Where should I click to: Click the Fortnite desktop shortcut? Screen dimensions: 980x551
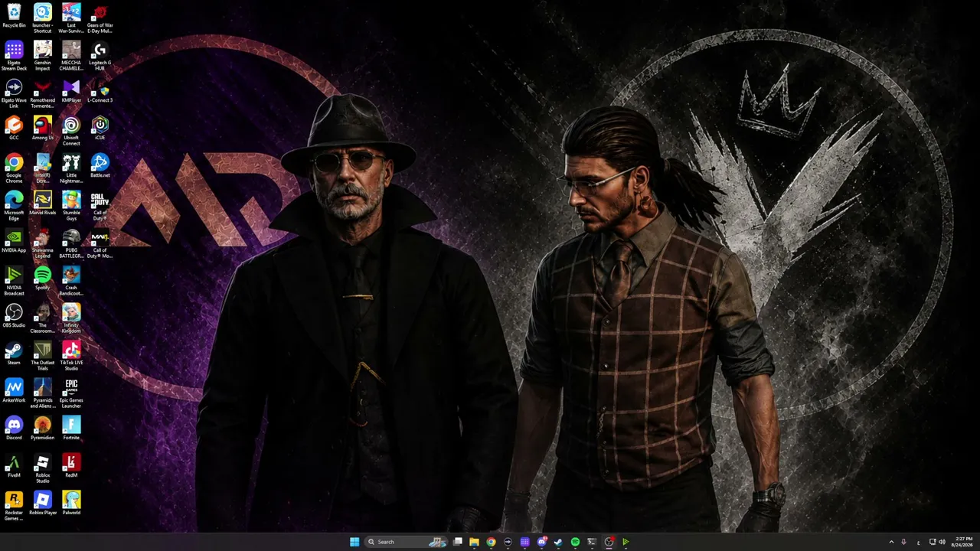coord(71,429)
